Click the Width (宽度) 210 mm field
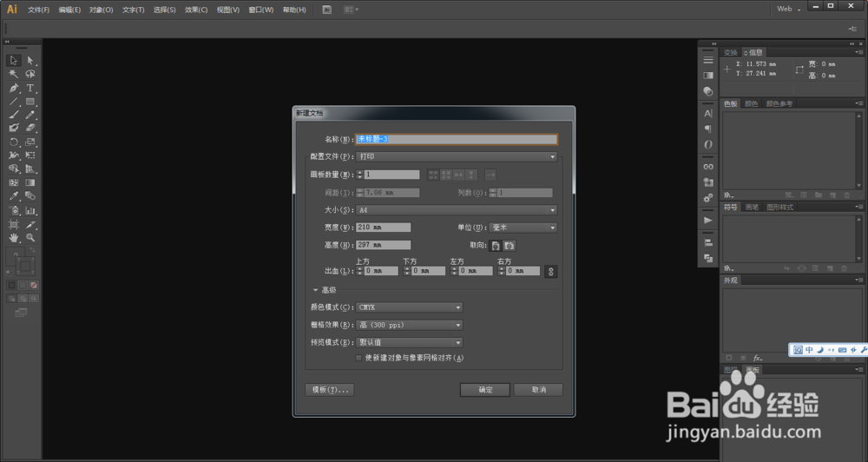 383,228
